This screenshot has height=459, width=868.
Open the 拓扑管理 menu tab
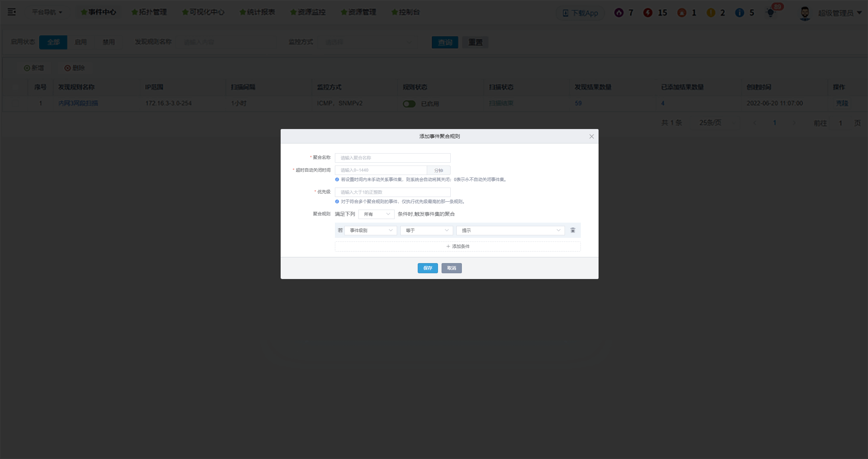149,12
